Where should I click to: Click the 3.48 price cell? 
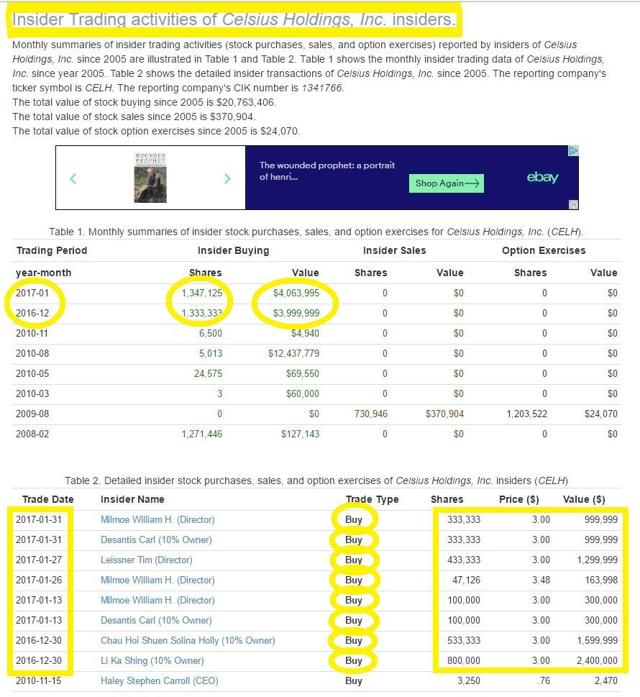[x=541, y=580]
